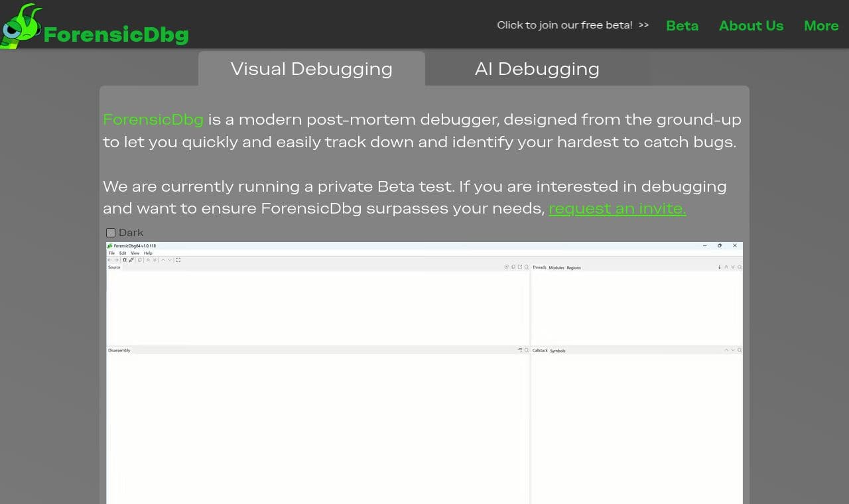The width and height of the screenshot is (849, 504).
Task: Click the Source panel label
Action: click(x=114, y=267)
